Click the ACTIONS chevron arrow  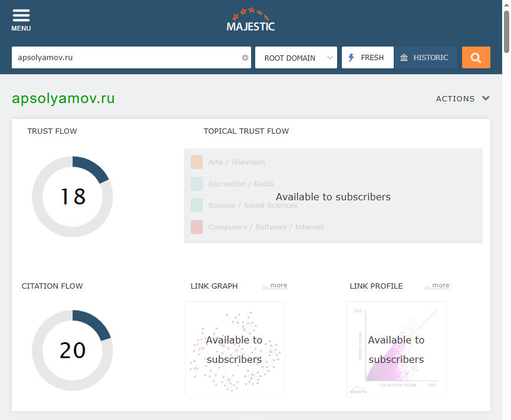pos(486,98)
